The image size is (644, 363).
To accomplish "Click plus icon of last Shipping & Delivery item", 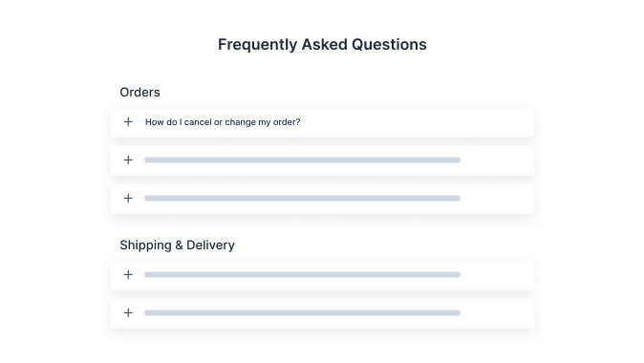I will click(128, 313).
